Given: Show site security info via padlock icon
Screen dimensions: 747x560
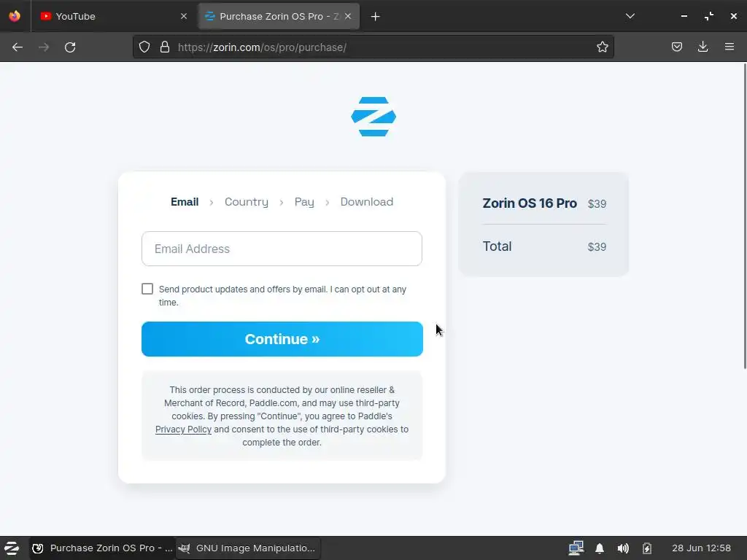Looking at the screenshot, I should pos(165,47).
